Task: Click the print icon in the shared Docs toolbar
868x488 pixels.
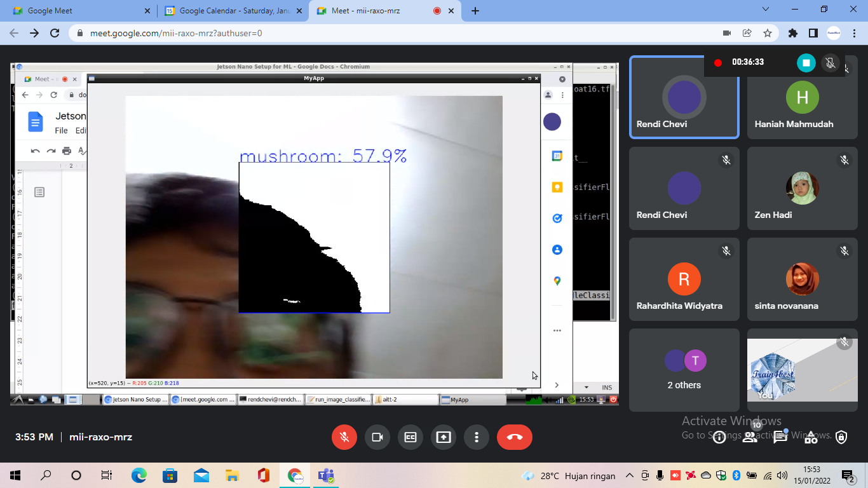Action: coord(67,151)
